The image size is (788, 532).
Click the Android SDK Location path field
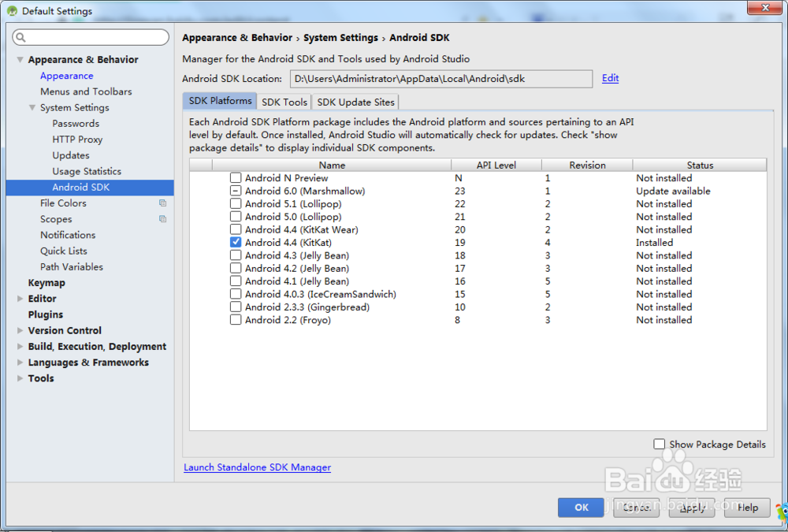click(x=441, y=79)
